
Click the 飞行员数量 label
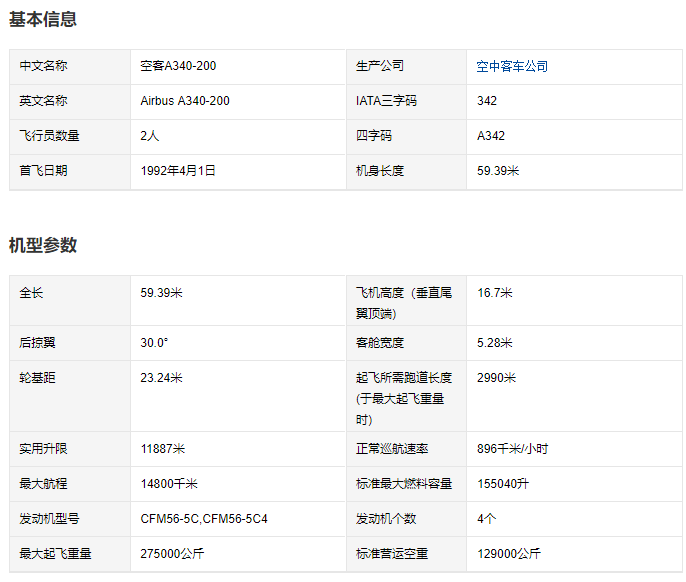[x=49, y=136]
